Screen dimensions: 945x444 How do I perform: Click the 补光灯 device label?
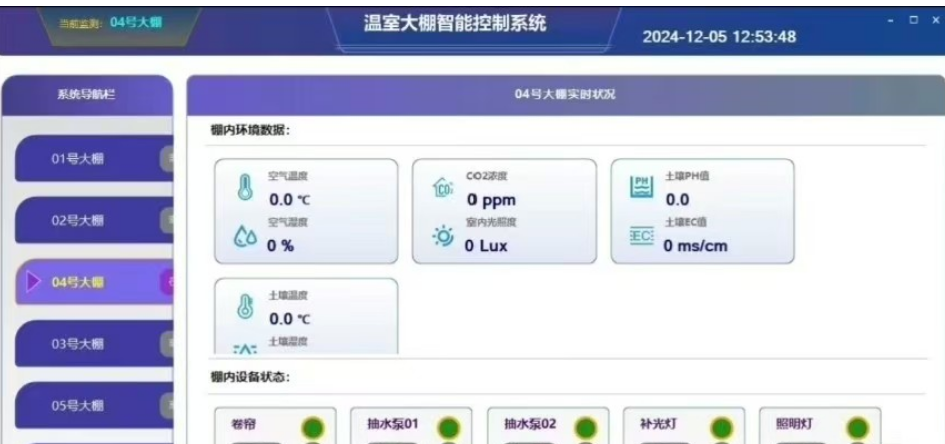pyautogui.click(x=658, y=424)
